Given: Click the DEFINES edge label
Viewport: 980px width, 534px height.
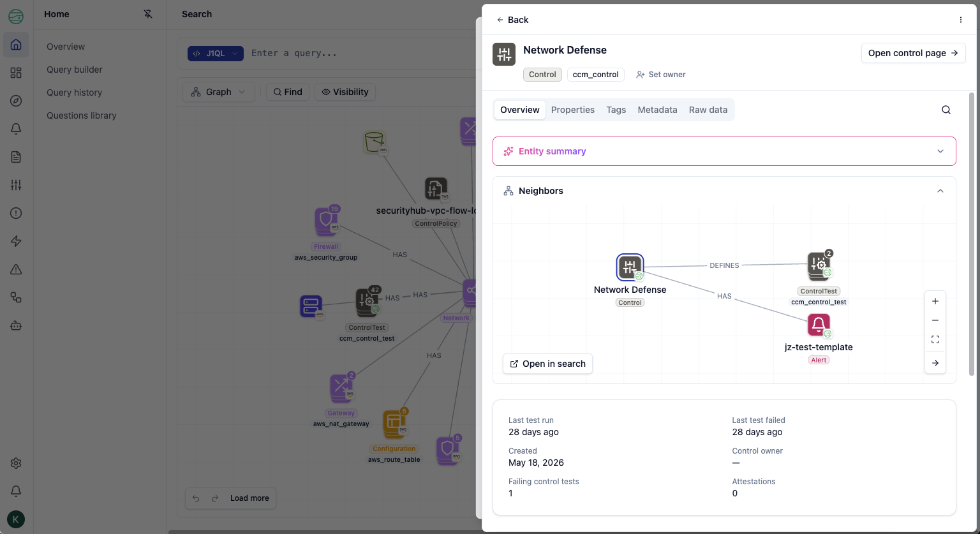Looking at the screenshot, I should coord(724,265).
